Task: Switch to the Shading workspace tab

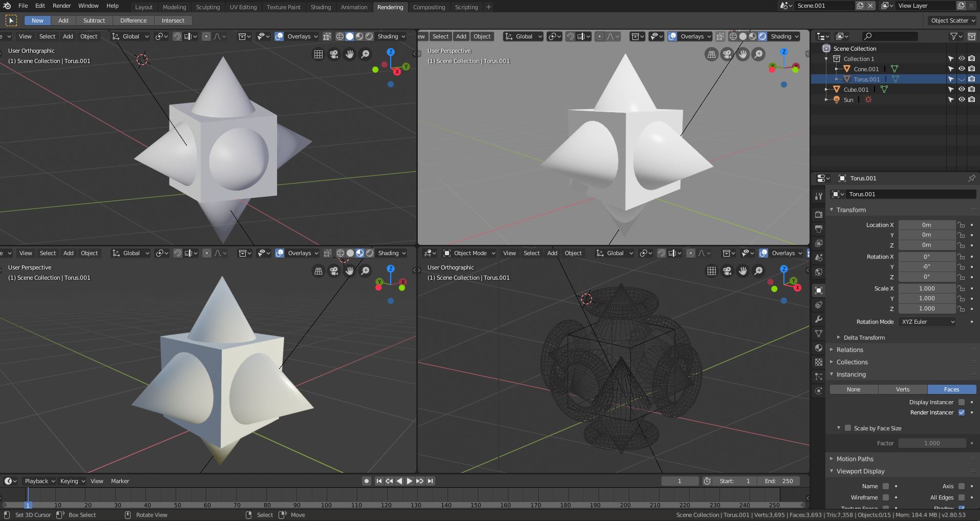Action: tap(321, 7)
